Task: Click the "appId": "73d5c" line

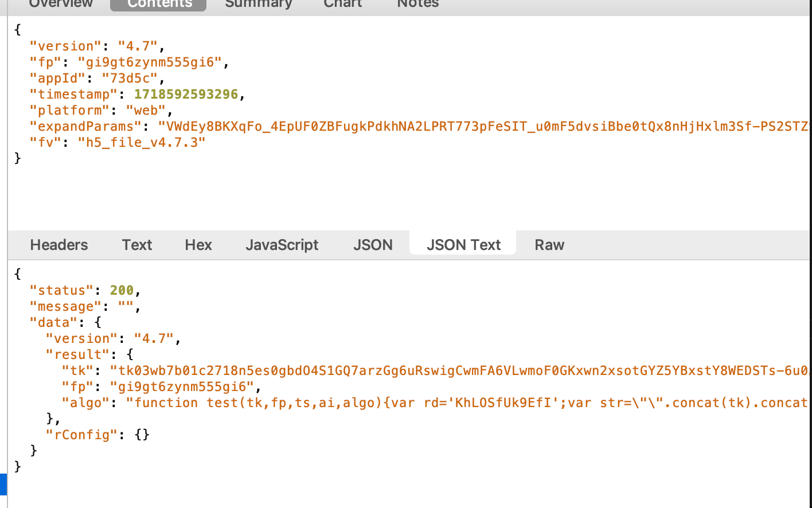Action: pos(97,78)
